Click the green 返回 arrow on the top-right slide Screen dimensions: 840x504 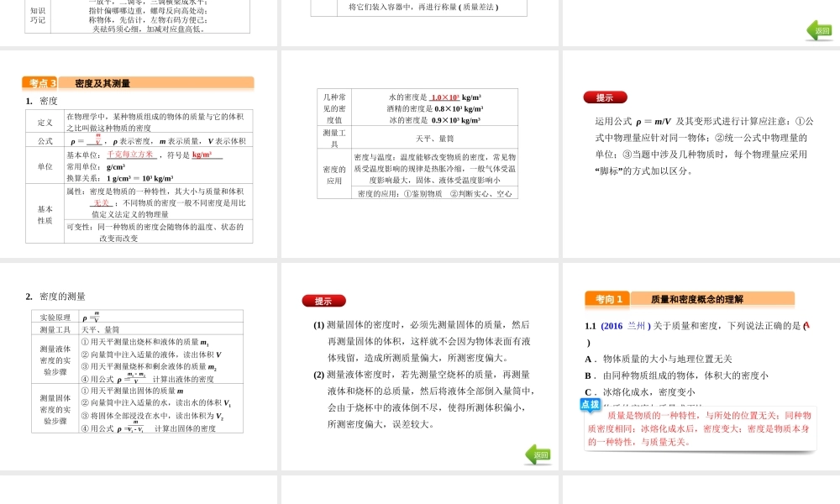(820, 30)
